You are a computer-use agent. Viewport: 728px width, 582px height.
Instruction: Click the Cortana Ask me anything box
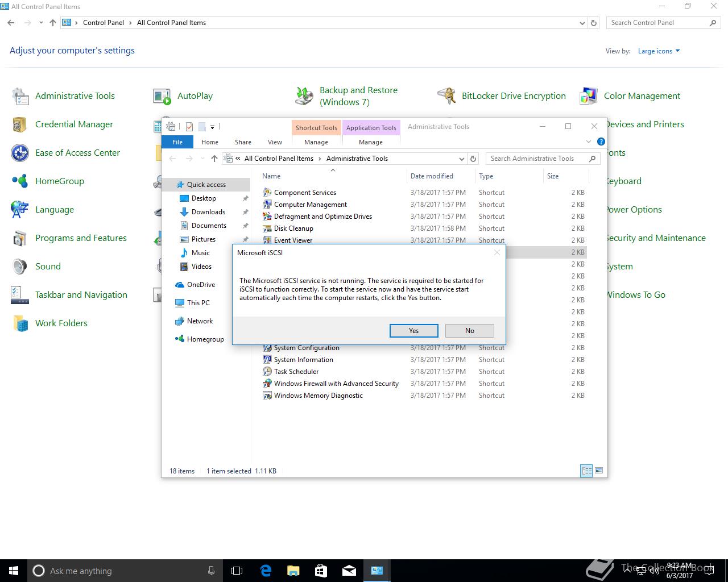(x=125, y=571)
